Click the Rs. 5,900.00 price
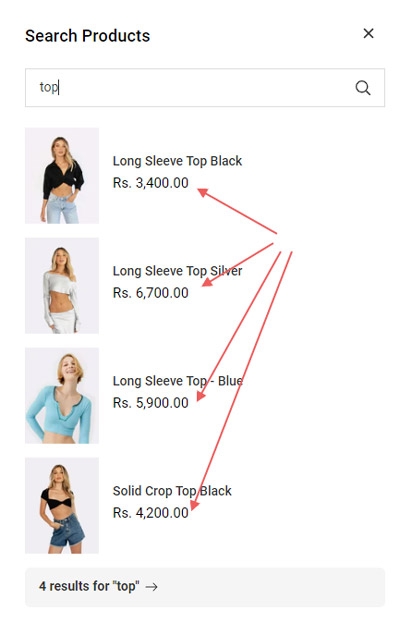Image resolution: width=400 pixels, height=623 pixels. pos(151,403)
